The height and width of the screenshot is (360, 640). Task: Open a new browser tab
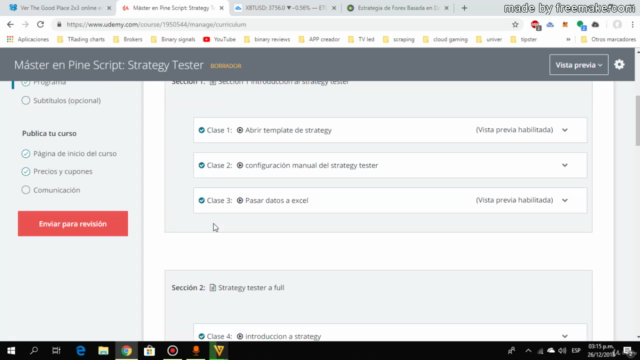click(x=464, y=8)
